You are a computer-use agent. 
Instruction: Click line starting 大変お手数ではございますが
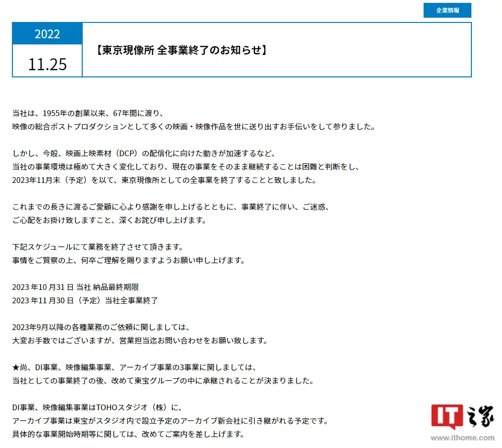(140, 341)
